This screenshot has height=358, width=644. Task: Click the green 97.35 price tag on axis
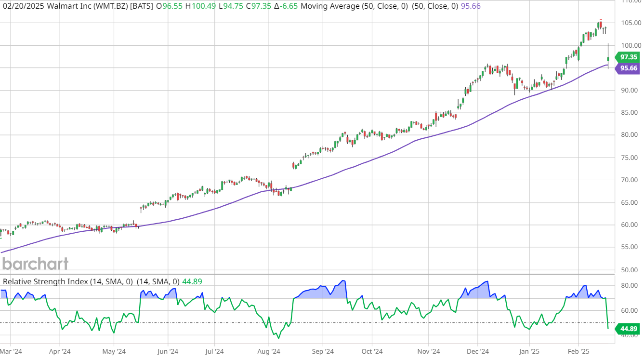(x=628, y=57)
